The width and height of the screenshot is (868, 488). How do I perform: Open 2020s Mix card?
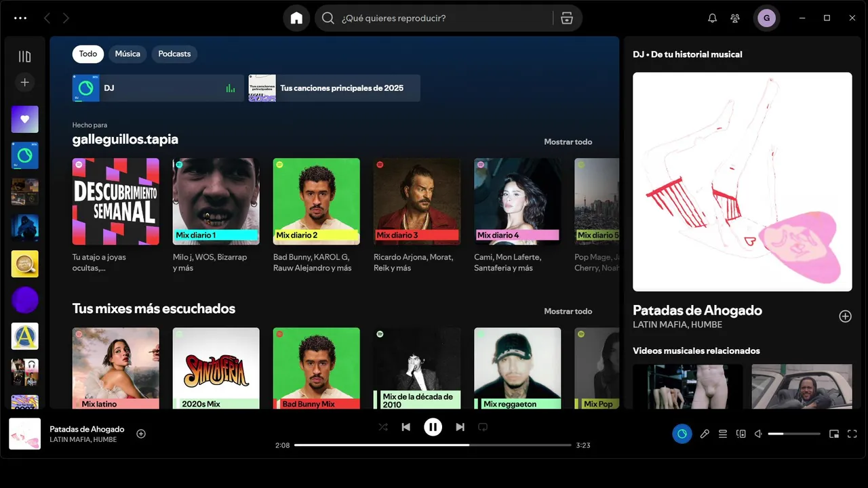coord(216,368)
